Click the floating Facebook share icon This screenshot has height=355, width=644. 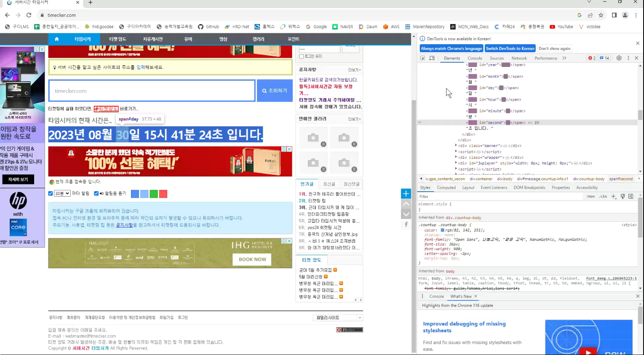pyautogui.click(x=406, y=224)
